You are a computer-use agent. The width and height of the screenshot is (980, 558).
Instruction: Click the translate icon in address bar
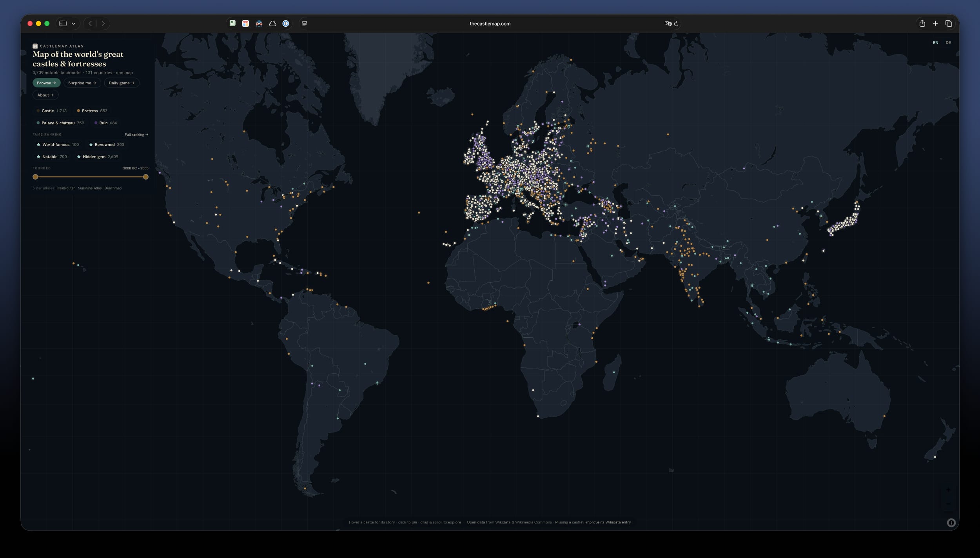(668, 24)
